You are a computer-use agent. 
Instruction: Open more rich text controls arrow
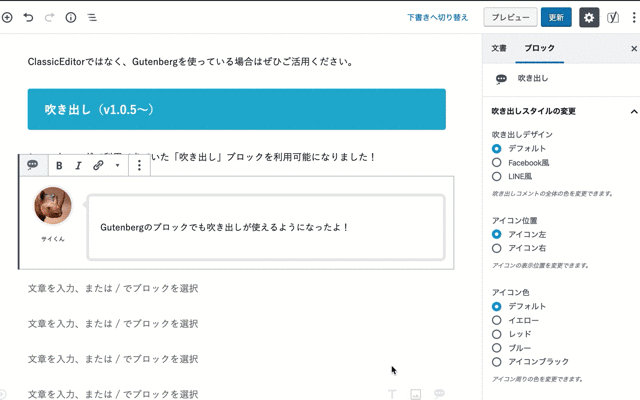(117, 165)
